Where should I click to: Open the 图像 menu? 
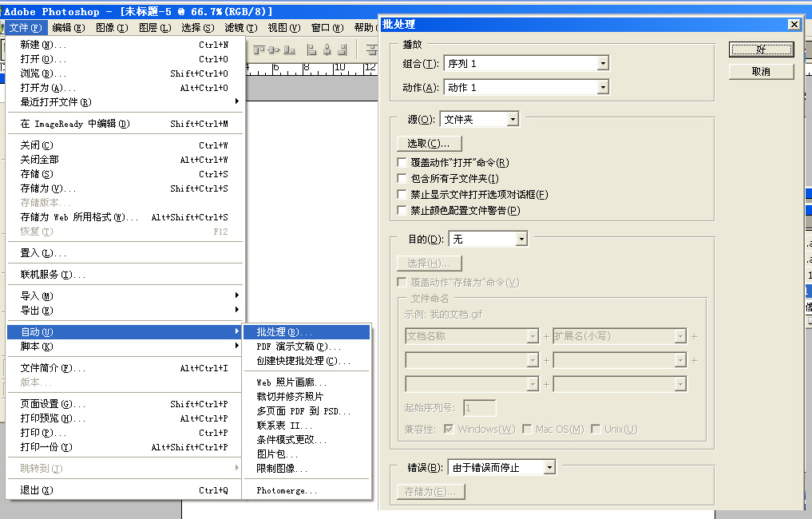[112, 27]
